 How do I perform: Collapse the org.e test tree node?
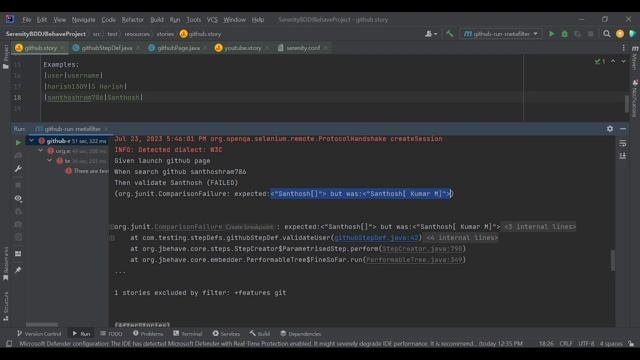[x=40, y=151]
